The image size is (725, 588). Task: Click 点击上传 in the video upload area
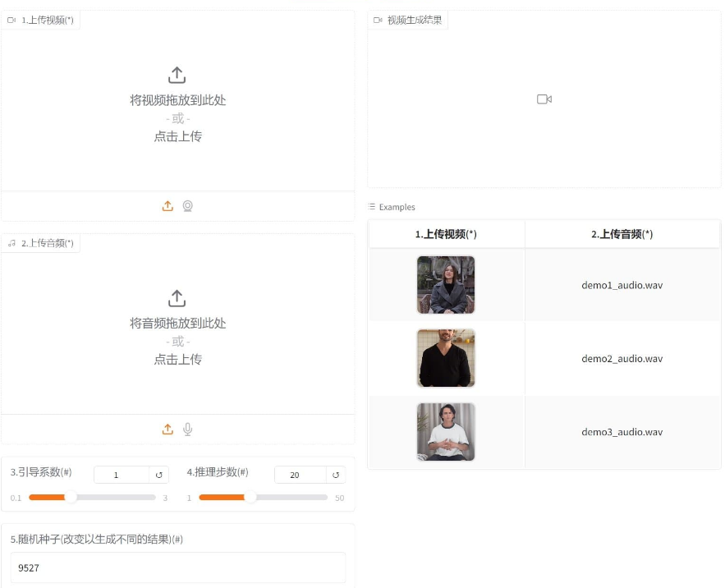[x=177, y=137]
